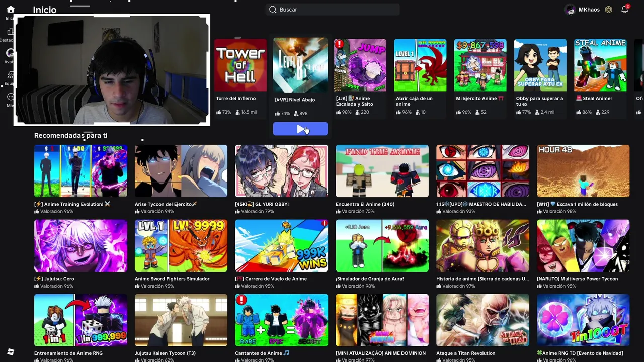Open Ataque a Titan Revolution thumbnail
The height and width of the screenshot is (362, 644).
[x=482, y=320]
